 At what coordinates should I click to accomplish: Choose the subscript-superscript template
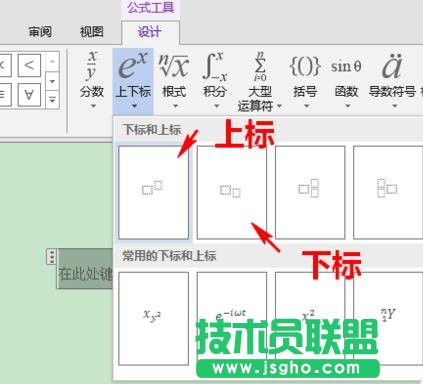tap(310, 192)
